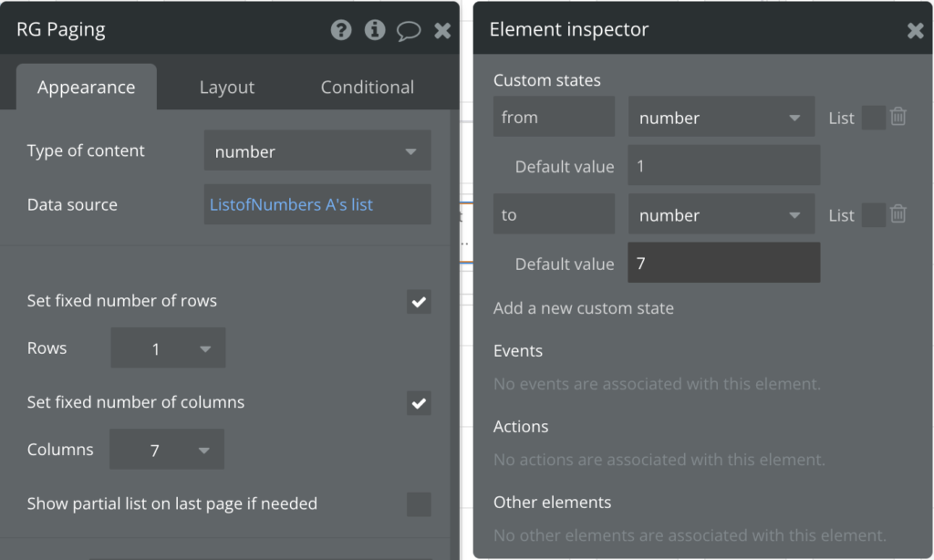The image size is (934, 560).
Task: Click Add a new custom state
Action: pos(583,308)
